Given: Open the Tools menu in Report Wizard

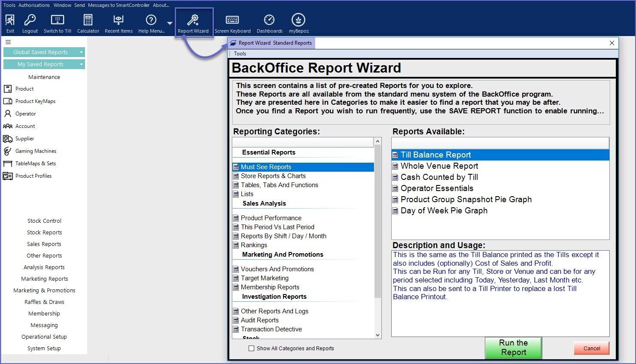Looking at the screenshot, I should click(x=240, y=54).
